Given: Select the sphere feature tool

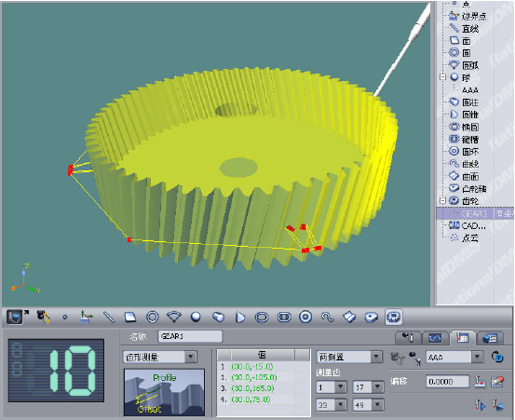Looking at the screenshot, I should (196, 317).
